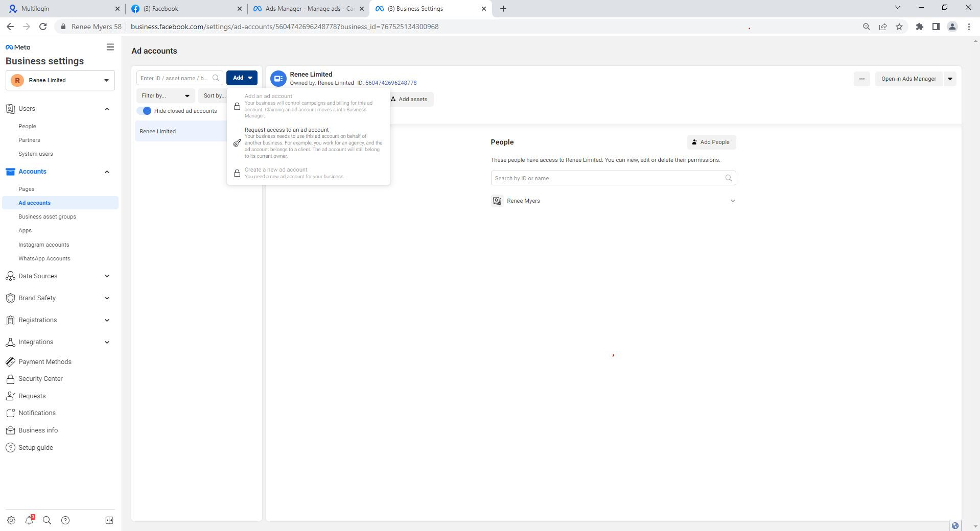Click the magnifier in the people search box
The width and height of the screenshot is (980, 531).
point(728,178)
